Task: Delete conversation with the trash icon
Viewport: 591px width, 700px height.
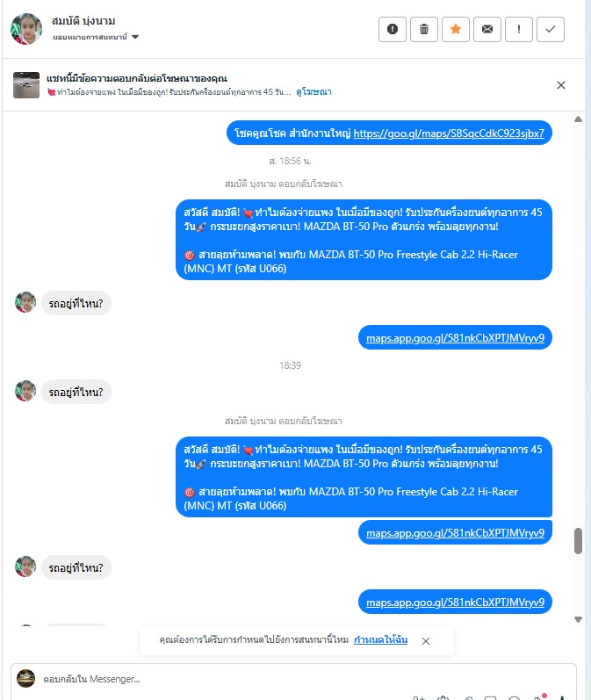Action: pos(423,30)
